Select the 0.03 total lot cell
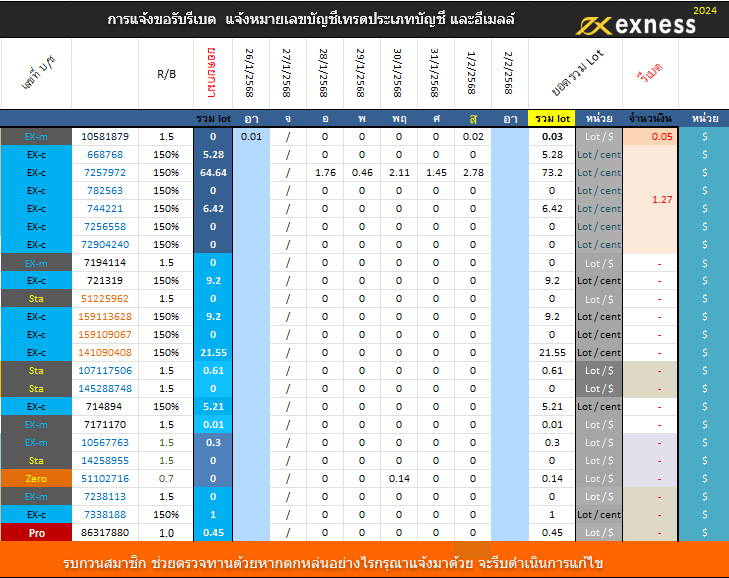 (x=552, y=137)
